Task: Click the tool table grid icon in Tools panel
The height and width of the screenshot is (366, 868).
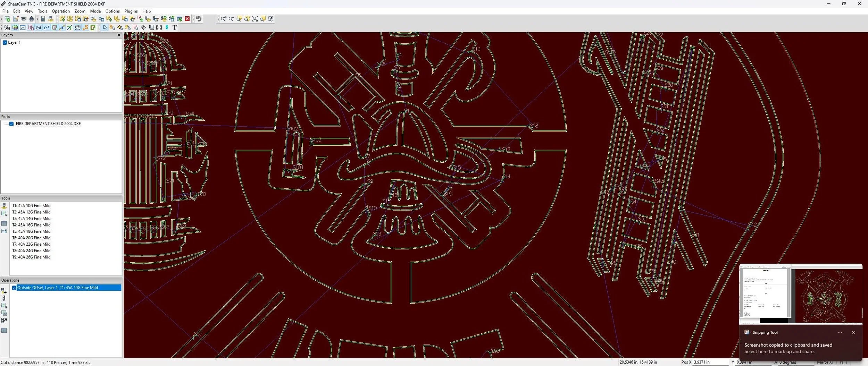Action: [x=4, y=223]
